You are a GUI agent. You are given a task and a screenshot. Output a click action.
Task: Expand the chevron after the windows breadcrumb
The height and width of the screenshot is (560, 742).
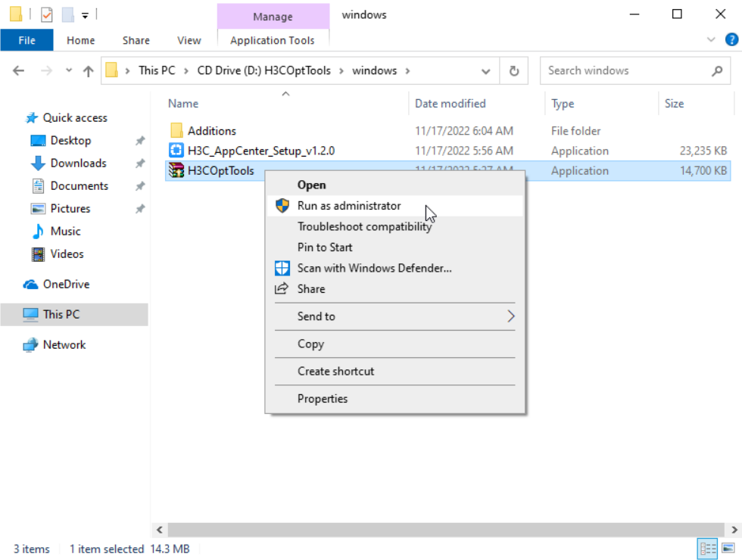407,71
